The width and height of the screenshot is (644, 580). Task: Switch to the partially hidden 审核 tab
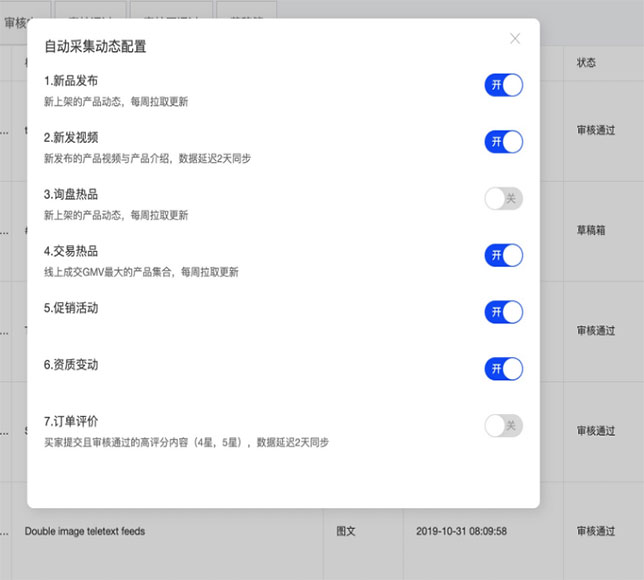click(24, 22)
